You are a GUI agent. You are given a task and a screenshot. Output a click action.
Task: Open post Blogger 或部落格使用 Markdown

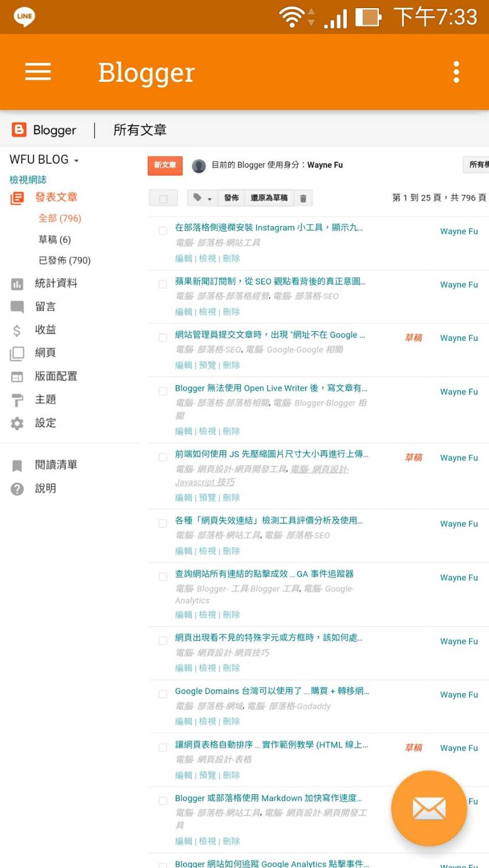click(269, 798)
